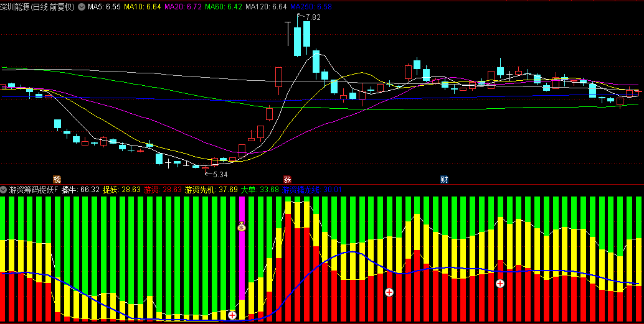Viewport: 644px width, 324px height.
Task: Click the rightmost red plus signal icon
Action: point(500,284)
